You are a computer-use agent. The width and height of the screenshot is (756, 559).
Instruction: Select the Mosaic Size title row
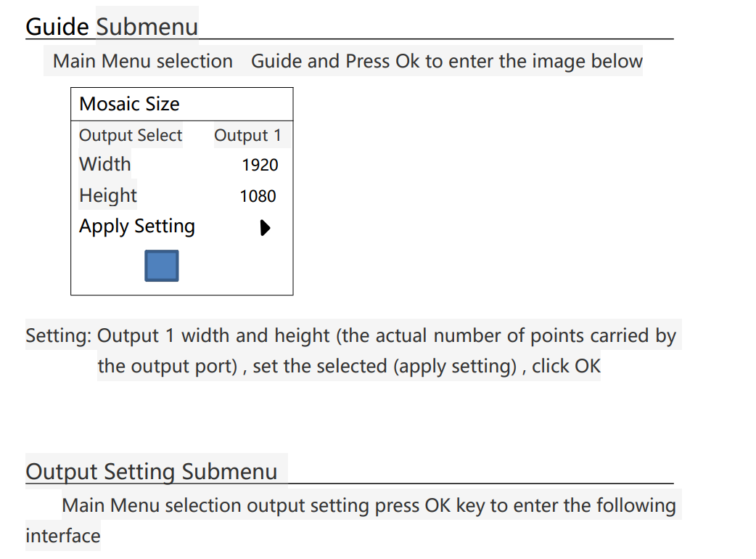point(182,105)
